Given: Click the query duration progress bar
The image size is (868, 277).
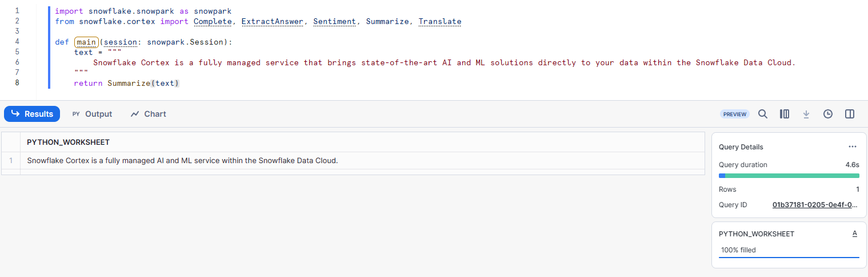Looking at the screenshot, I should [x=789, y=176].
